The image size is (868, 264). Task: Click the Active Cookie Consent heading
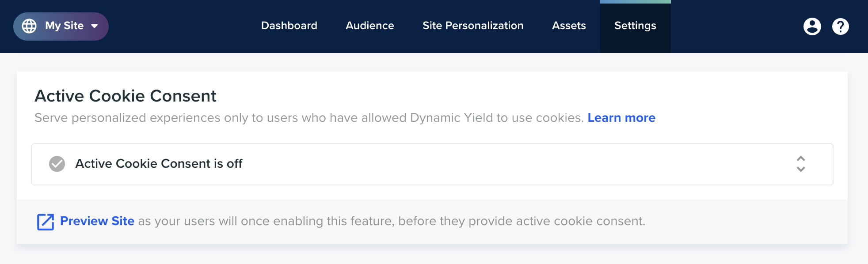(126, 96)
